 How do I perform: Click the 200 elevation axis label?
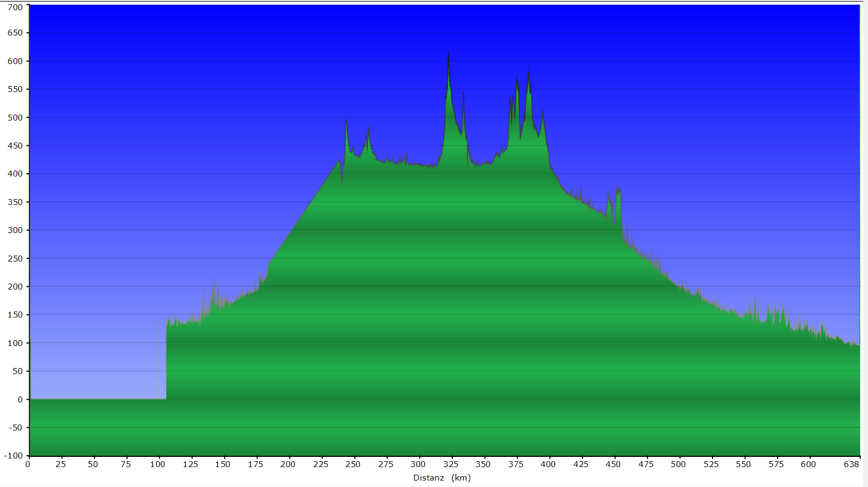[15, 287]
